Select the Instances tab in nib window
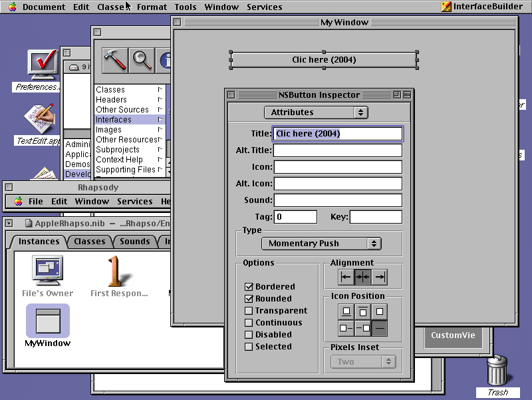The width and height of the screenshot is (532, 400). [39, 242]
